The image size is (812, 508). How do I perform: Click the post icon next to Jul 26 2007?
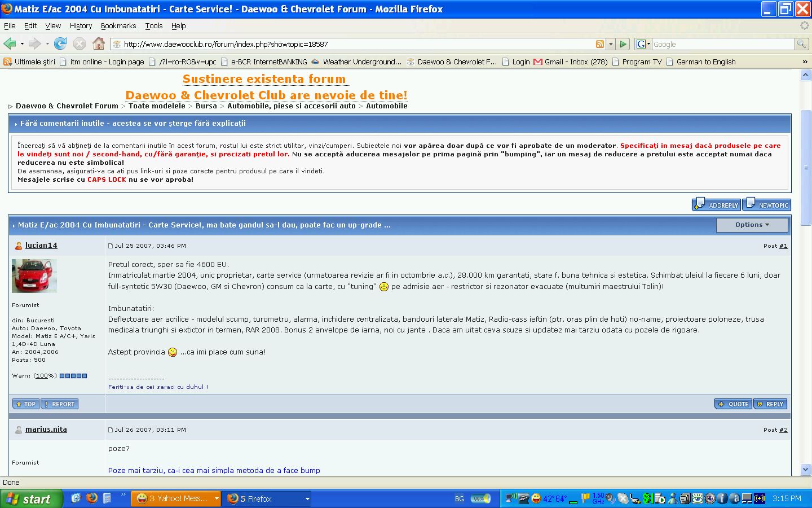(111, 430)
